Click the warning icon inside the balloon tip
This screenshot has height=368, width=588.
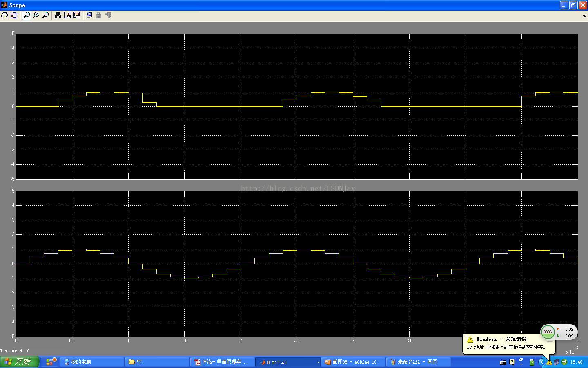pyautogui.click(x=470, y=339)
